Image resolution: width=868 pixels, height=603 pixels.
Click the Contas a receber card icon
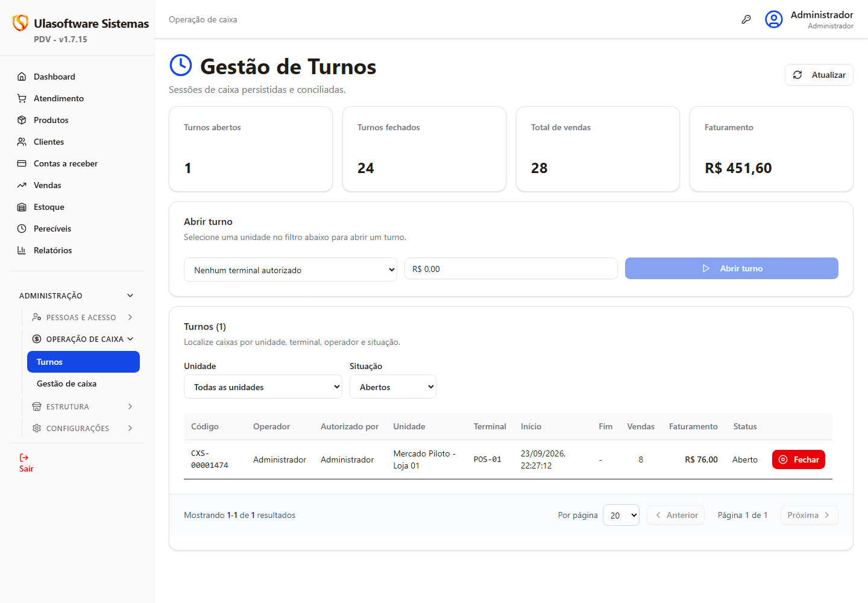tap(22, 163)
